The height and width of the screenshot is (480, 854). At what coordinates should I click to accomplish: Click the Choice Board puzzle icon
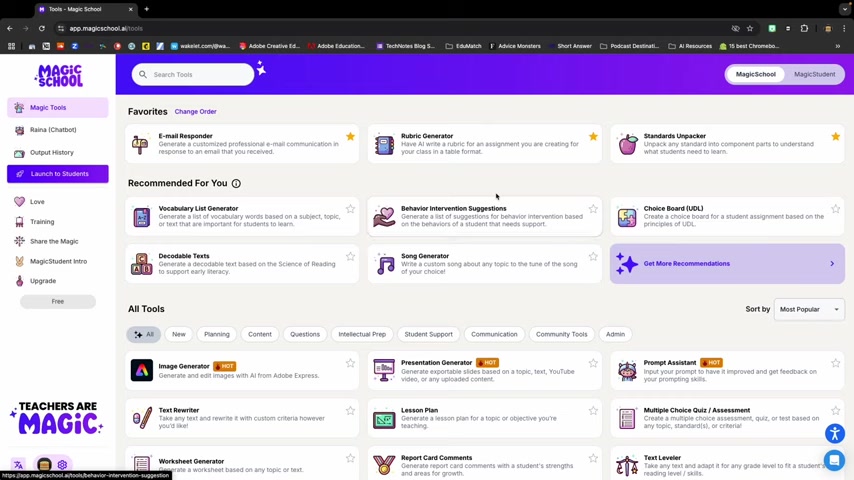point(627,217)
